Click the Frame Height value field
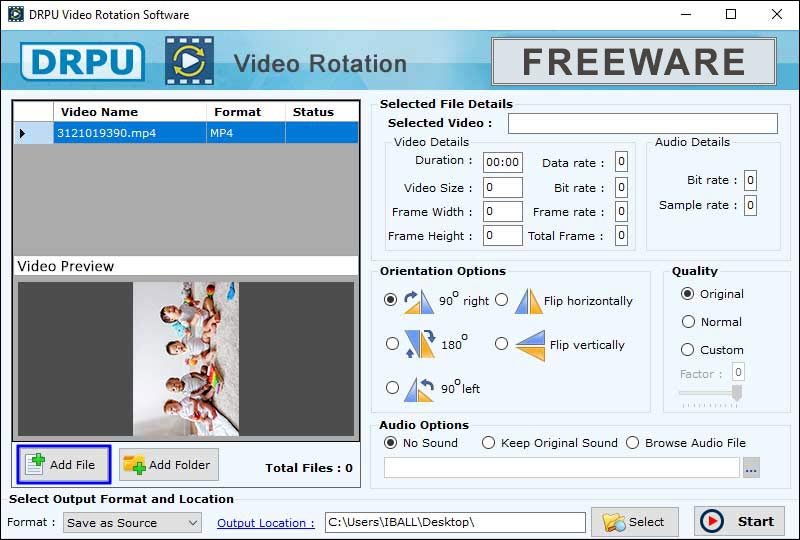 coord(503,235)
